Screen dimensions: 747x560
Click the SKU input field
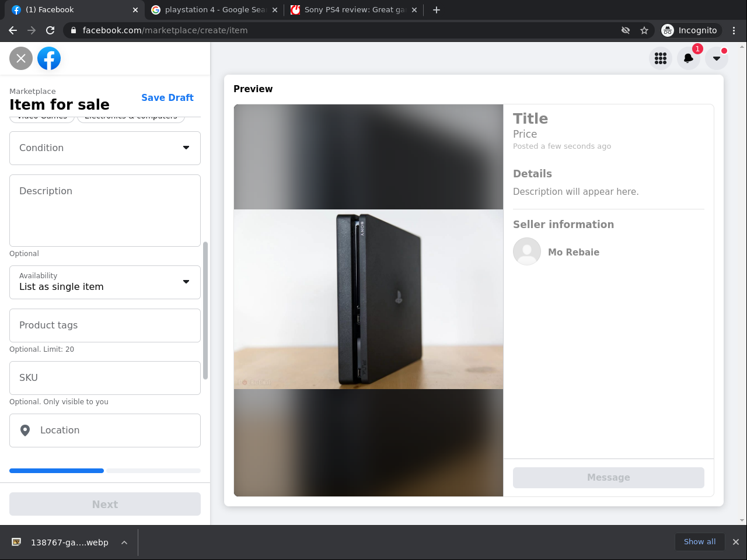click(x=105, y=378)
